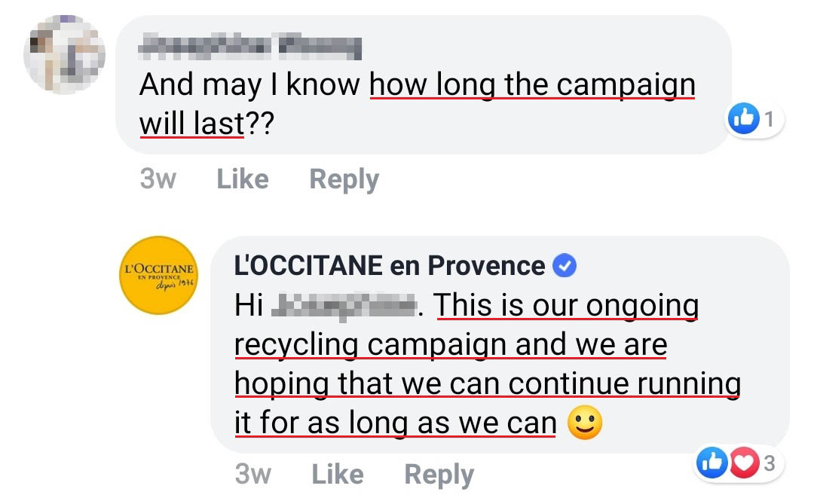Click the blurred mentioned name after Hi

coord(344,306)
